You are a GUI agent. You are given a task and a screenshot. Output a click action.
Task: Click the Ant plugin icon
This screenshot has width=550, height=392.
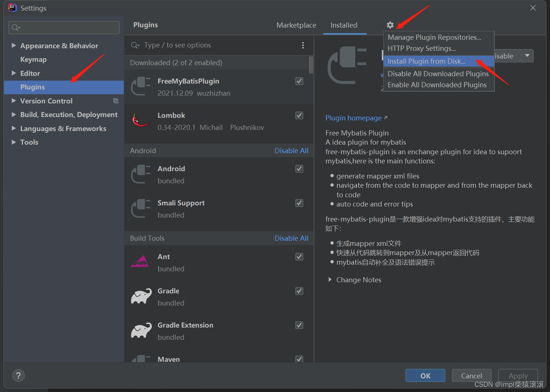(x=141, y=262)
